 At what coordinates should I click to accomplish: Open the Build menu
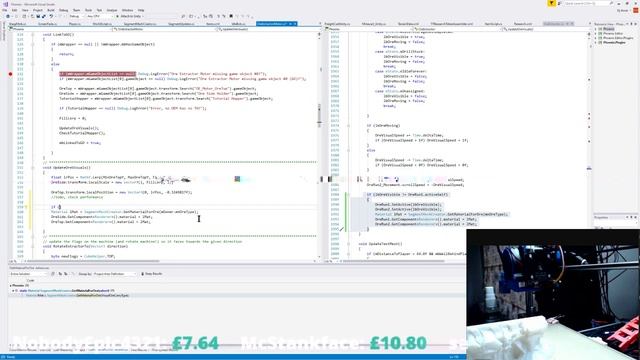[51, 10]
